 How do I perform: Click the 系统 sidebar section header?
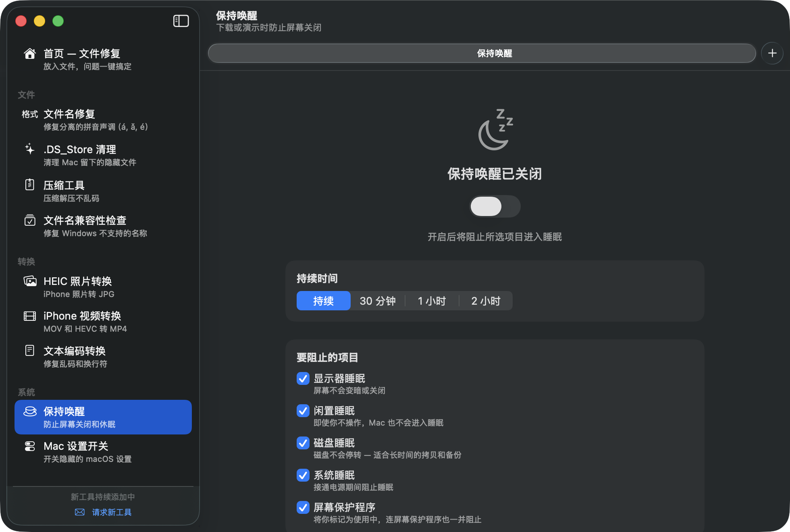[26, 392]
